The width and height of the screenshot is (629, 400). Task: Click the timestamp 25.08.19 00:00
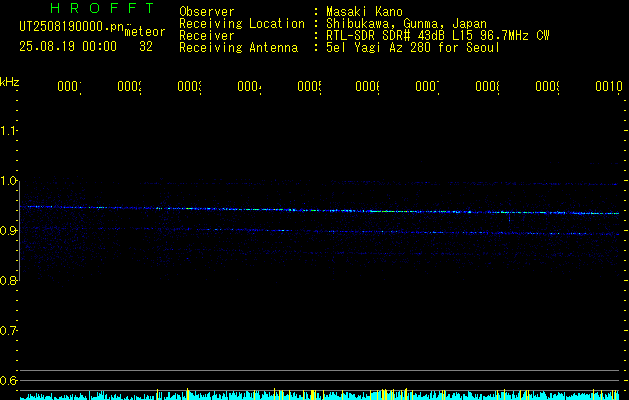tap(68, 47)
